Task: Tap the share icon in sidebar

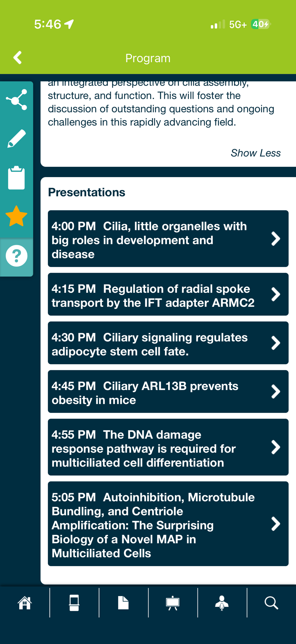Action: point(16,100)
